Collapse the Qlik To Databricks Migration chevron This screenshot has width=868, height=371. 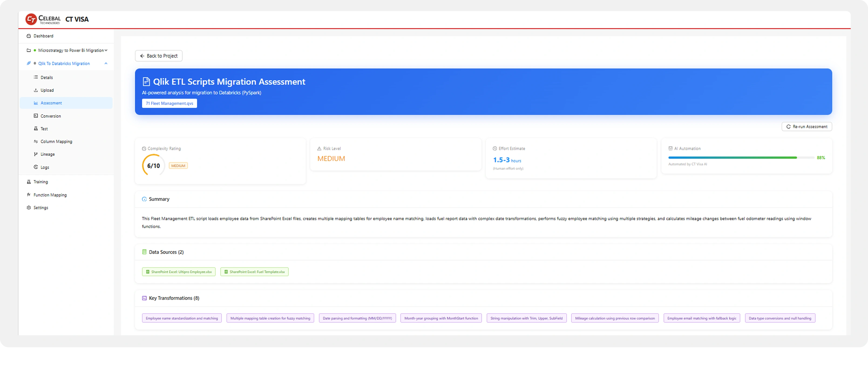[106, 64]
